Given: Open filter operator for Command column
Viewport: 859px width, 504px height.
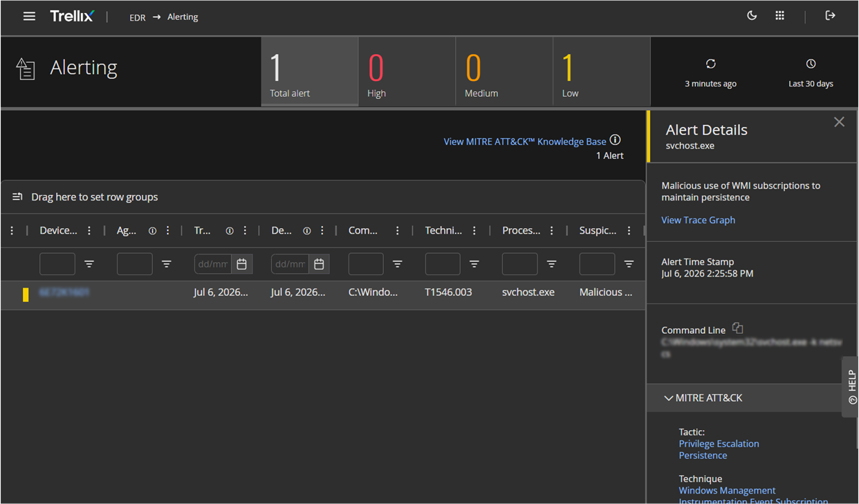Looking at the screenshot, I should (x=398, y=264).
